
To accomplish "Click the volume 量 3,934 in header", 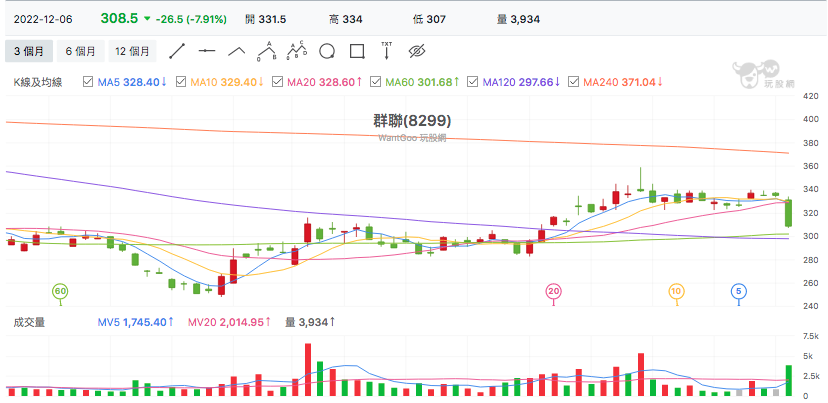I will pyautogui.click(x=518, y=20).
